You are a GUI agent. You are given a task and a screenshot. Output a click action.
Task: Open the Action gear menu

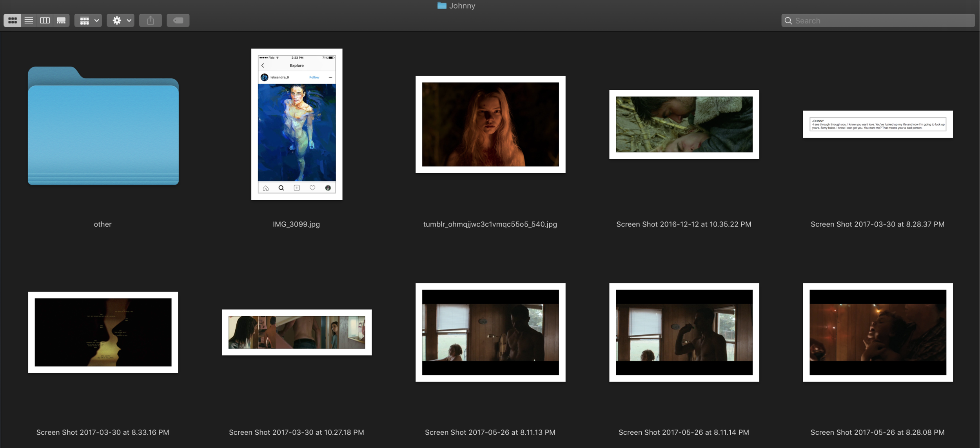(x=120, y=20)
